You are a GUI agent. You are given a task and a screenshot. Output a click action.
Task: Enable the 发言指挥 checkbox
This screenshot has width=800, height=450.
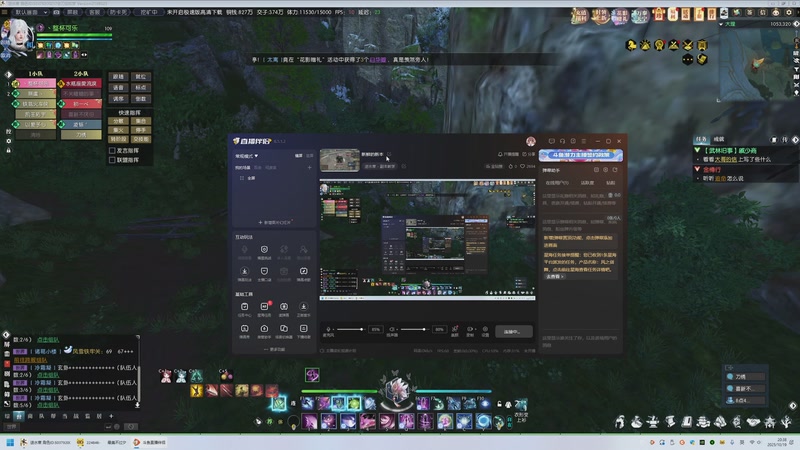click(112, 151)
